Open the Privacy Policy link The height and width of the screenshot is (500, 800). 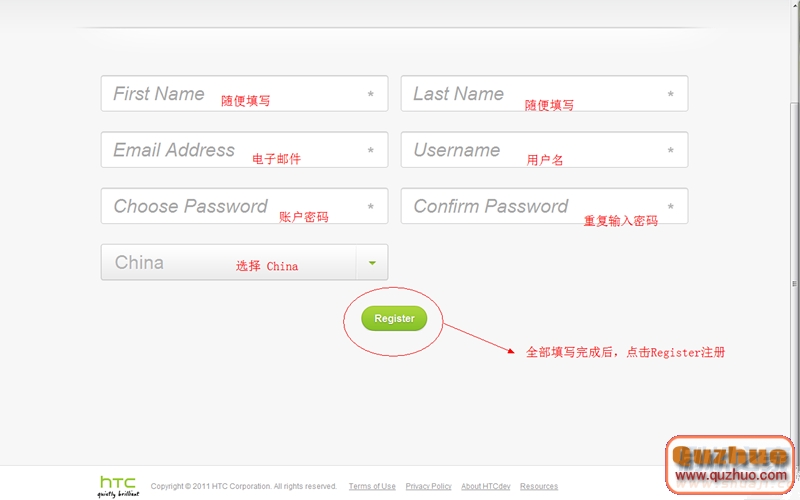429,486
